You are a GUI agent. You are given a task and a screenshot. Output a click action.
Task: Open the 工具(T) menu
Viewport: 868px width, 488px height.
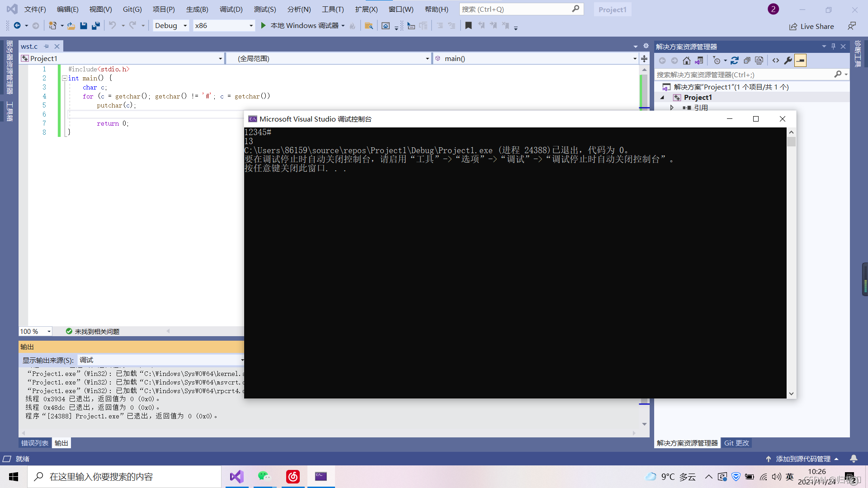pos(333,9)
